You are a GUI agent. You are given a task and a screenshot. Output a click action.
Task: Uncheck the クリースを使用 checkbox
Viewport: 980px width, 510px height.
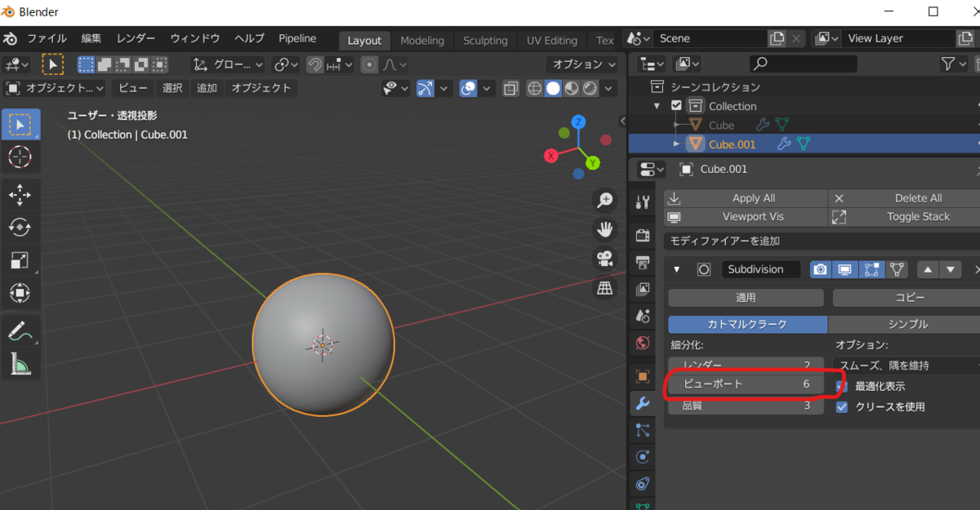tap(842, 406)
